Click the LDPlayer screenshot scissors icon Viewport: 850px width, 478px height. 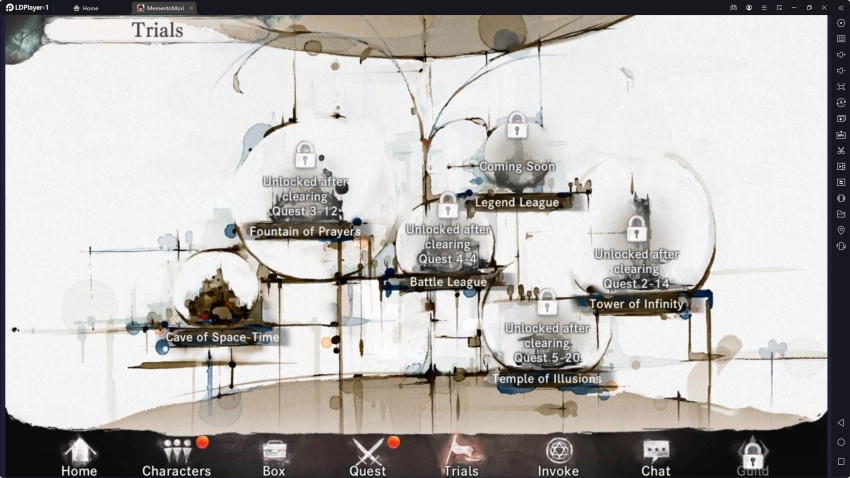[x=841, y=150]
